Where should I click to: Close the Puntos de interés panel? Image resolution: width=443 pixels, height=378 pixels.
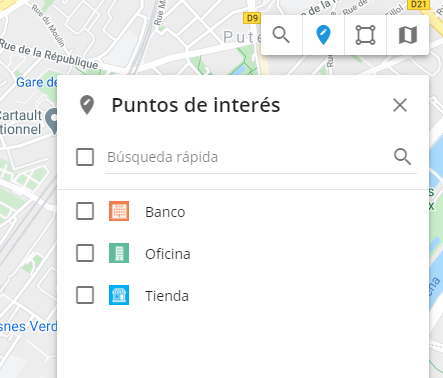(400, 105)
